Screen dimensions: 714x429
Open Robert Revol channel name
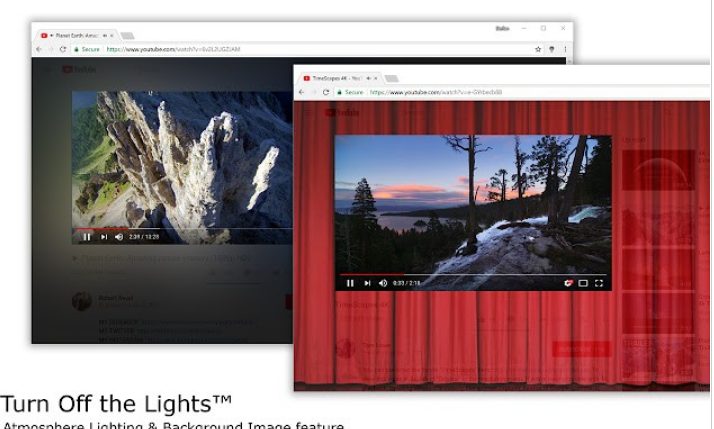click(116, 298)
